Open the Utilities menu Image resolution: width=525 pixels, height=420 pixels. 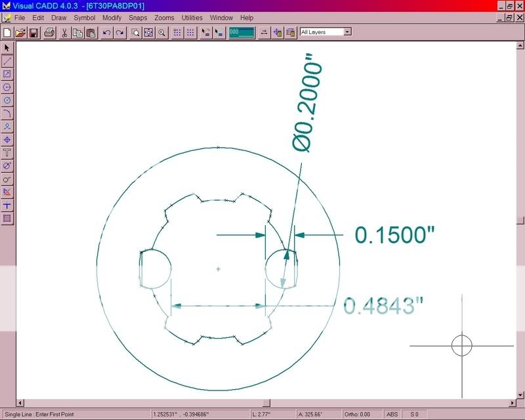[x=191, y=18]
